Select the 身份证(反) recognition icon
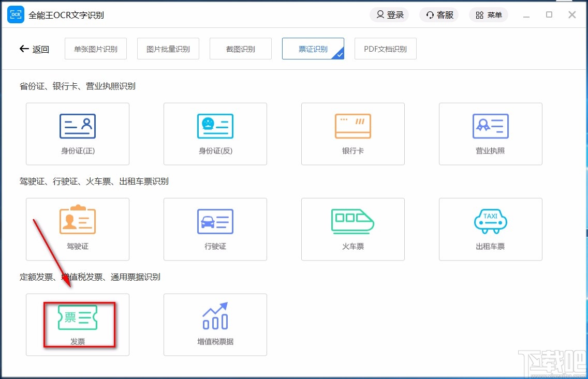 click(215, 133)
